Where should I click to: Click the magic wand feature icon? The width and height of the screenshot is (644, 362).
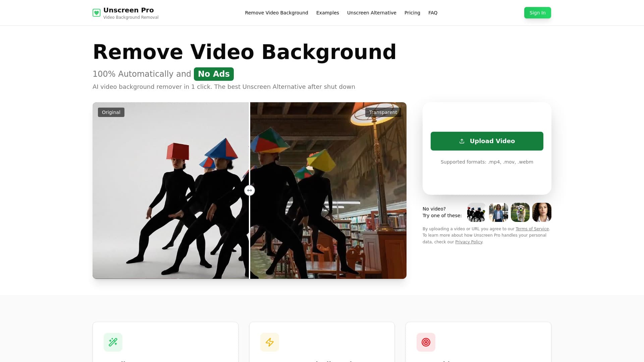point(113,342)
